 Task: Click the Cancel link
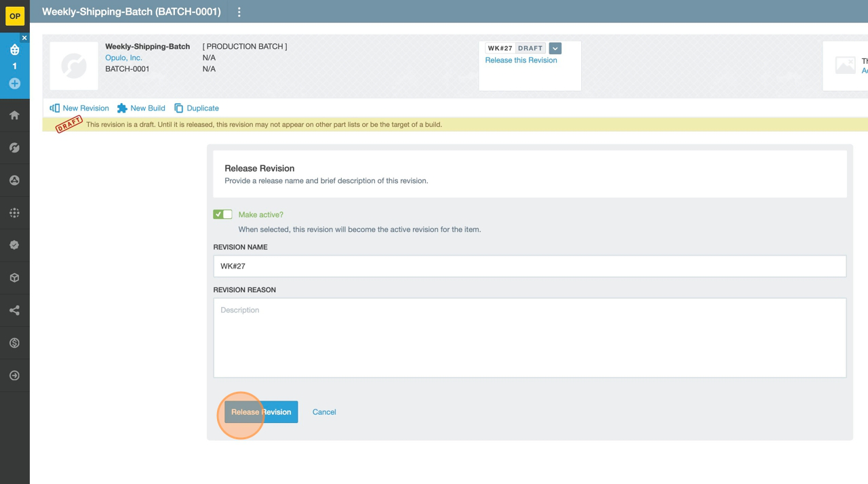(324, 412)
